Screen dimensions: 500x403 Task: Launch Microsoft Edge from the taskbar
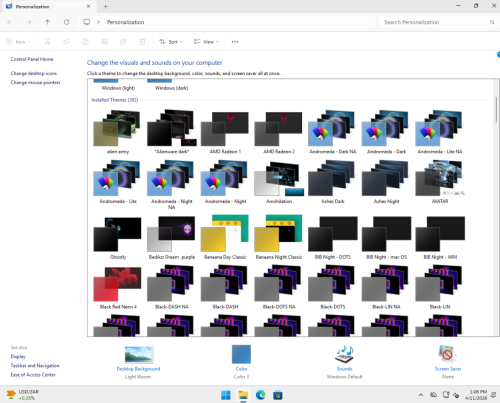(x=260, y=395)
